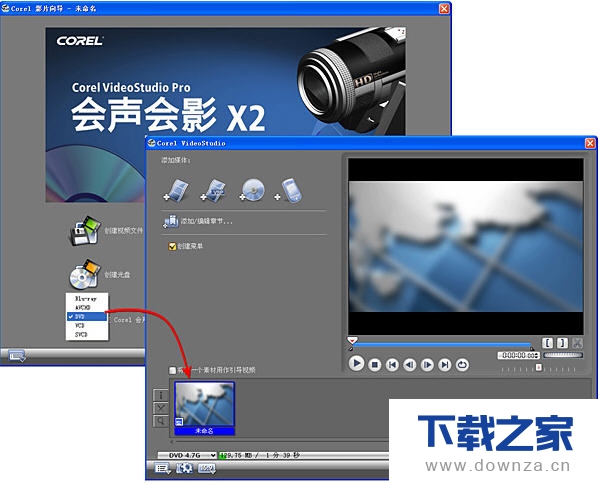Screen dimensions: 599x484
Task: Click the mark-out bracket button
Action: (562, 343)
